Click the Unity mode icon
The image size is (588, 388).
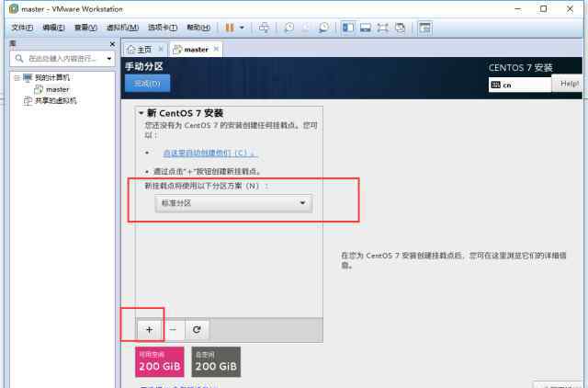(x=401, y=28)
